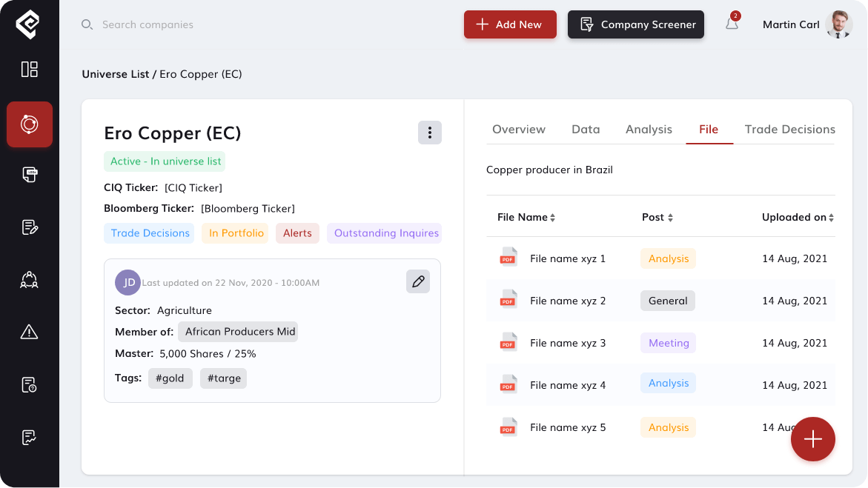868x488 pixels.
Task: Open the team members sidebar icon
Action: click(x=30, y=280)
